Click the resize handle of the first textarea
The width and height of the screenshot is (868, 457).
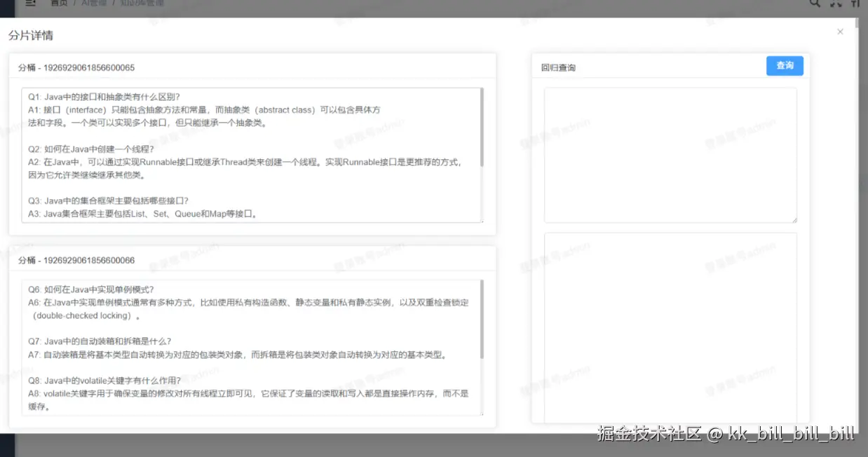(483, 221)
